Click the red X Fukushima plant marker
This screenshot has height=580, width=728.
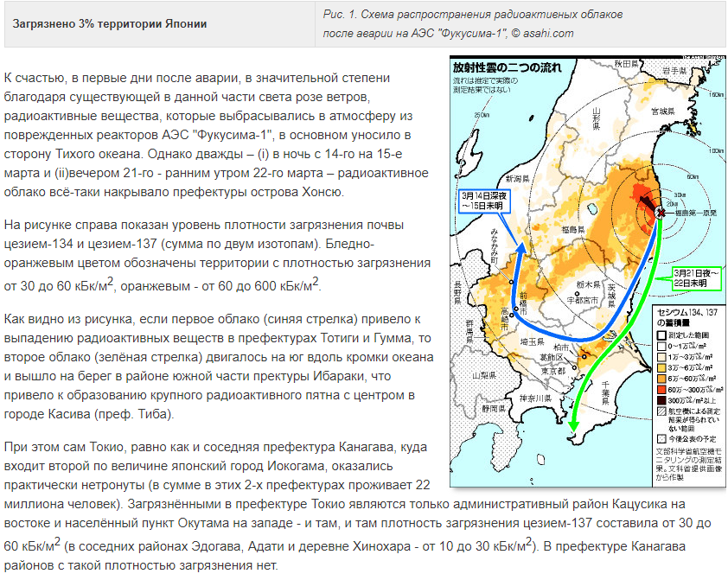(x=661, y=213)
